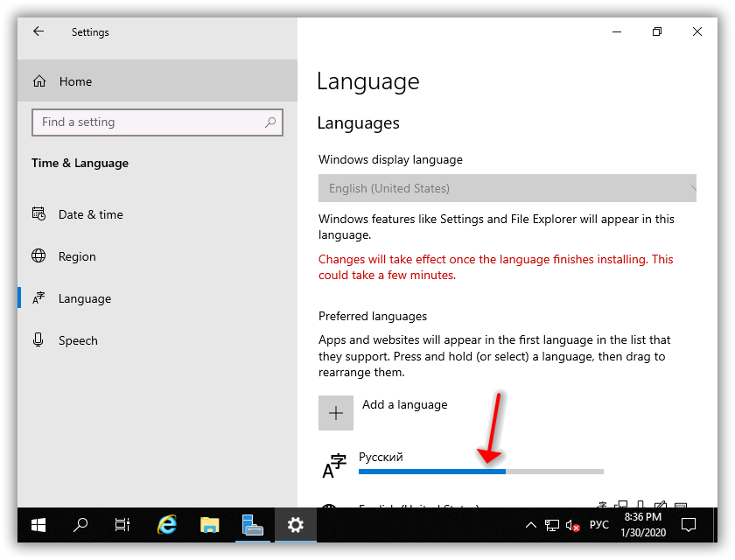Click the plus icon to add a language

[x=336, y=413]
